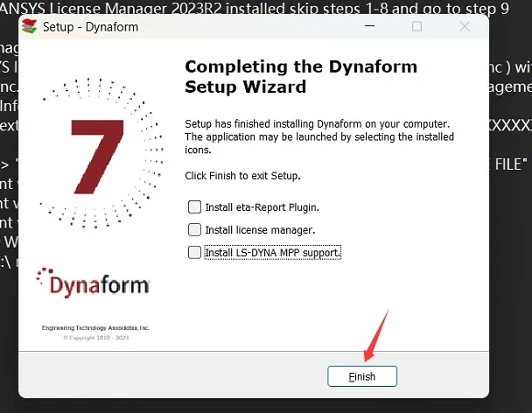
Task: Check Install LS-DYNA MPP support option
Action: 194,253
